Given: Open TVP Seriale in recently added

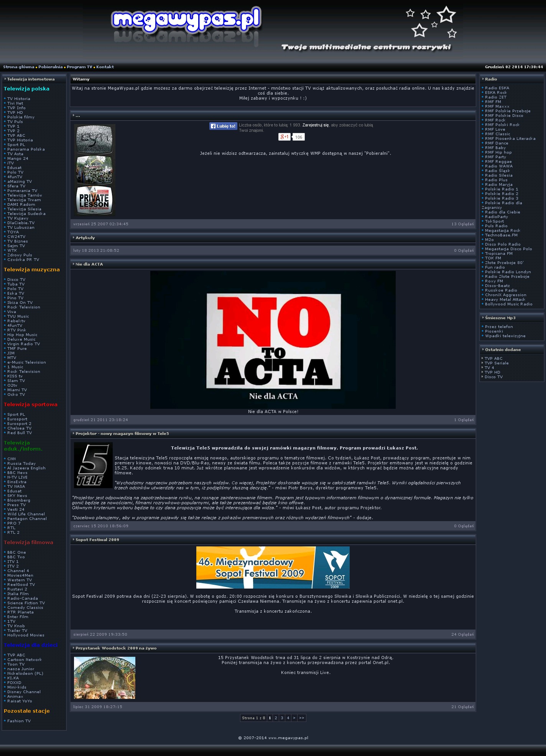Looking at the screenshot, I should (497, 363).
